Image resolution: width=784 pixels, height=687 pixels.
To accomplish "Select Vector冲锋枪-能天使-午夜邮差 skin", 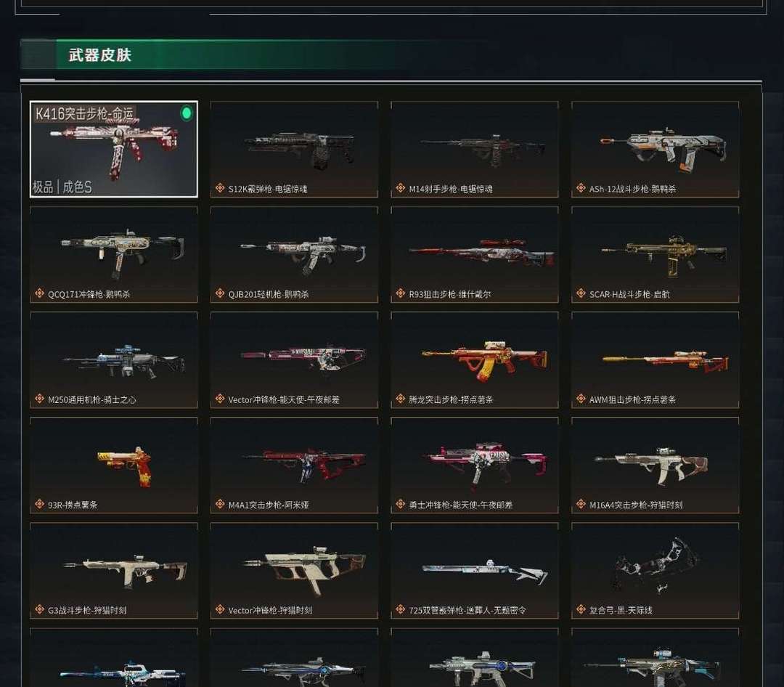I will (x=294, y=359).
